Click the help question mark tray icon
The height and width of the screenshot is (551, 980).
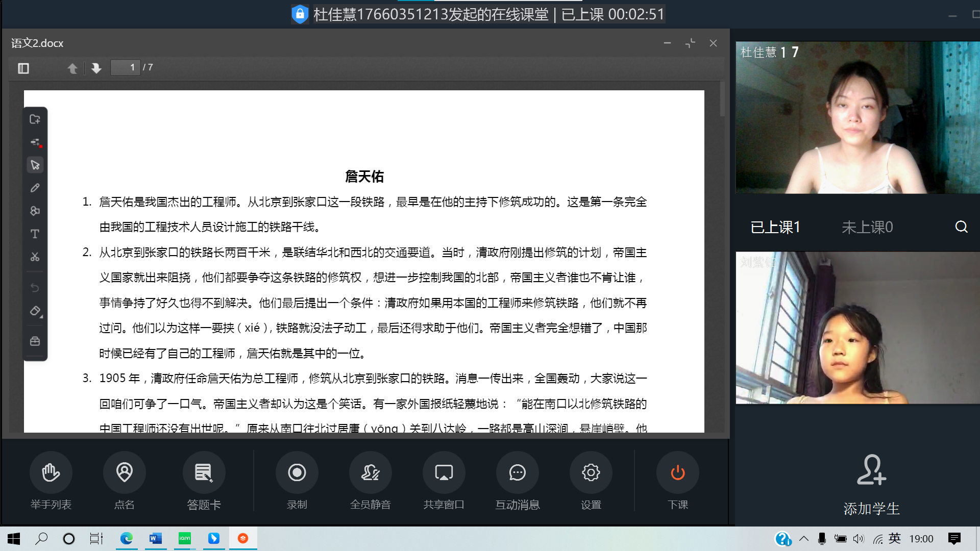(783, 539)
